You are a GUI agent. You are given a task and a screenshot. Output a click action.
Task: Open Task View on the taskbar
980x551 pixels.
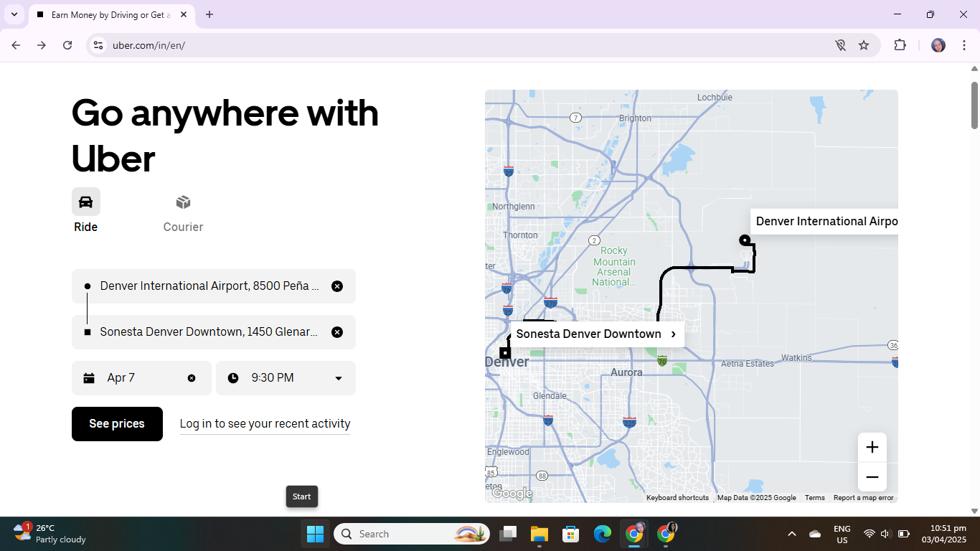[x=508, y=534]
